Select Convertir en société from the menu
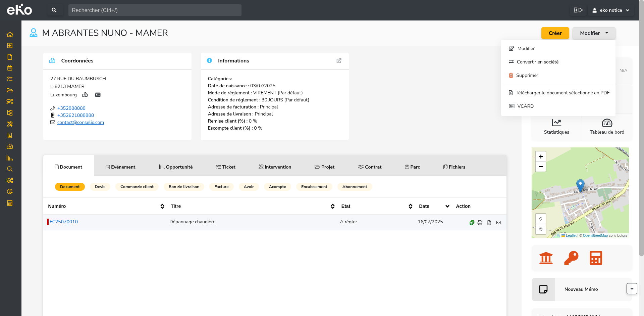Viewport: 644px width, 316px height. click(537, 62)
